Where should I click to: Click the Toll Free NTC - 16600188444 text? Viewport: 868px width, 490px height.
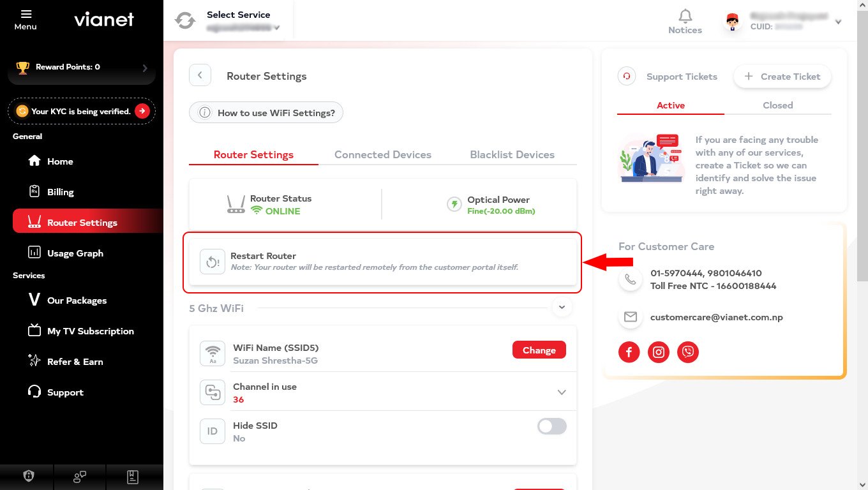point(714,286)
